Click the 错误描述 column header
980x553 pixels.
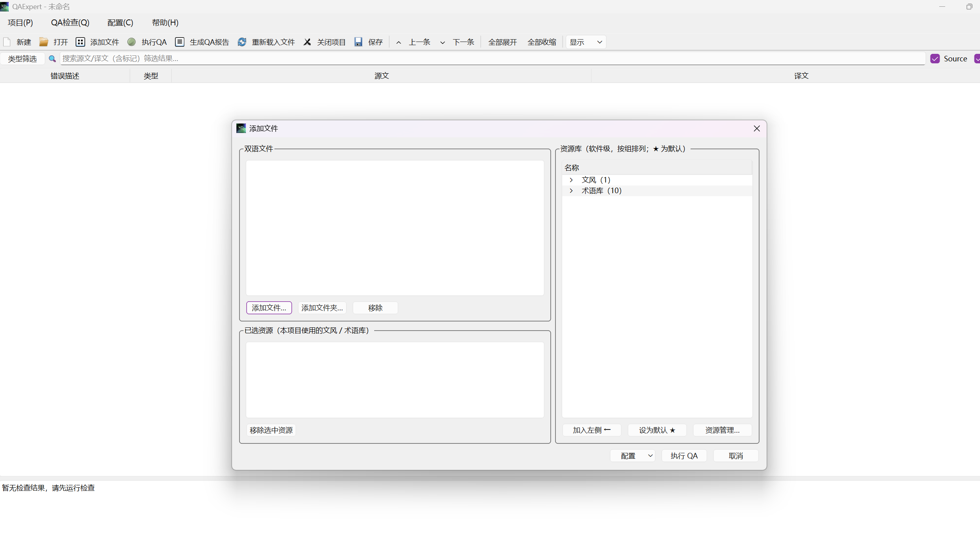(65, 76)
